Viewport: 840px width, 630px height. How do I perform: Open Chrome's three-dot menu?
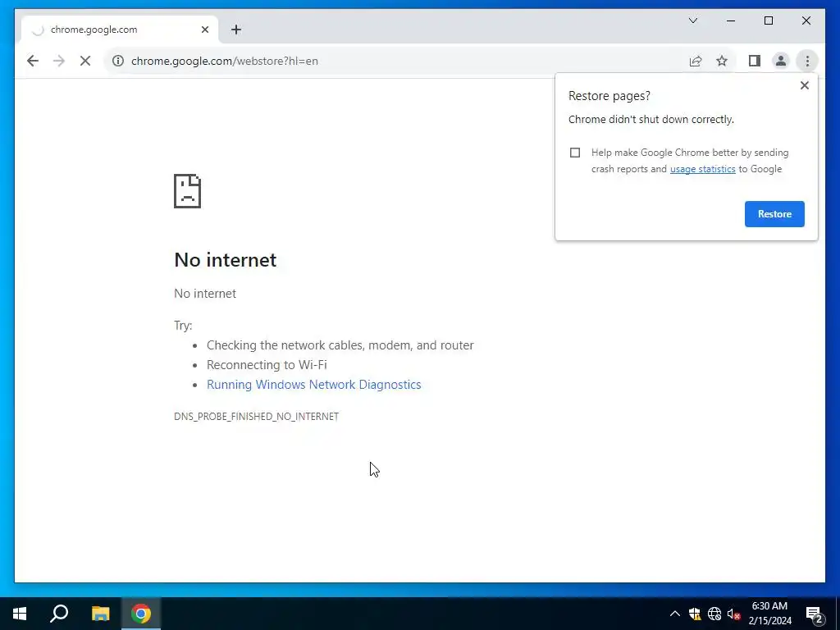(807, 61)
